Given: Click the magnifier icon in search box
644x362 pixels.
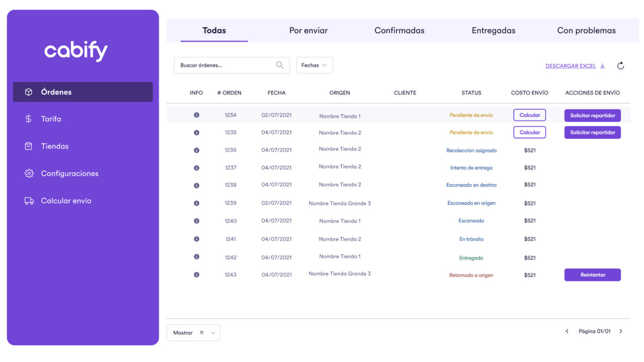Looking at the screenshot, I should 280,65.
